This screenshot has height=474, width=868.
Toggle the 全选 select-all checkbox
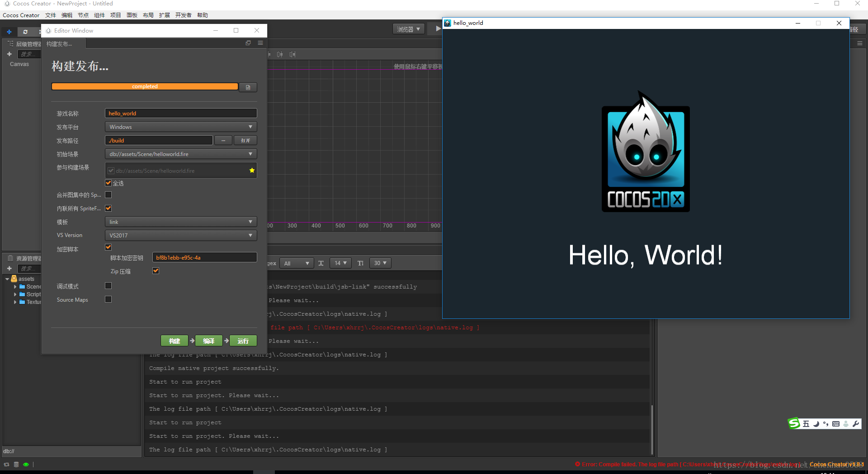pyautogui.click(x=108, y=183)
